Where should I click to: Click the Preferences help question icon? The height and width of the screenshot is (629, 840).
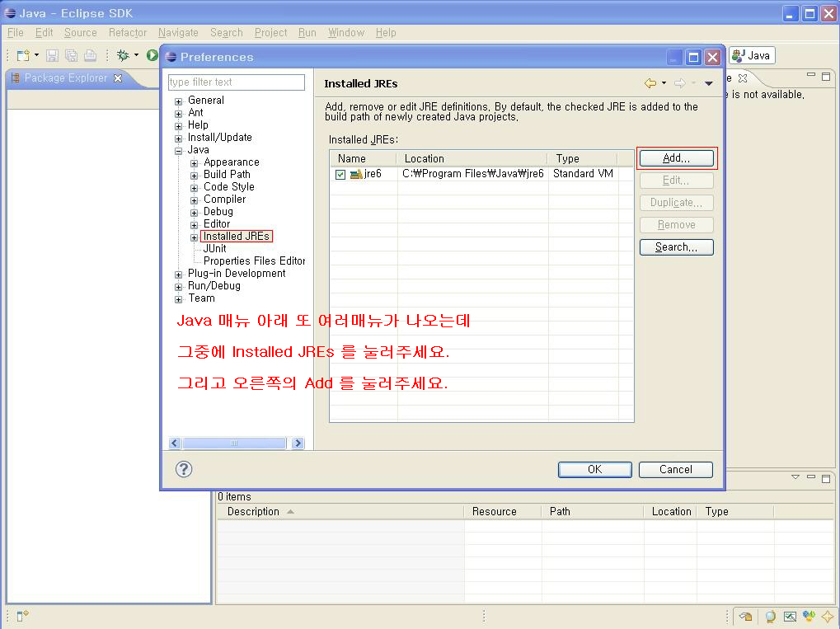(x=184, y=469)
